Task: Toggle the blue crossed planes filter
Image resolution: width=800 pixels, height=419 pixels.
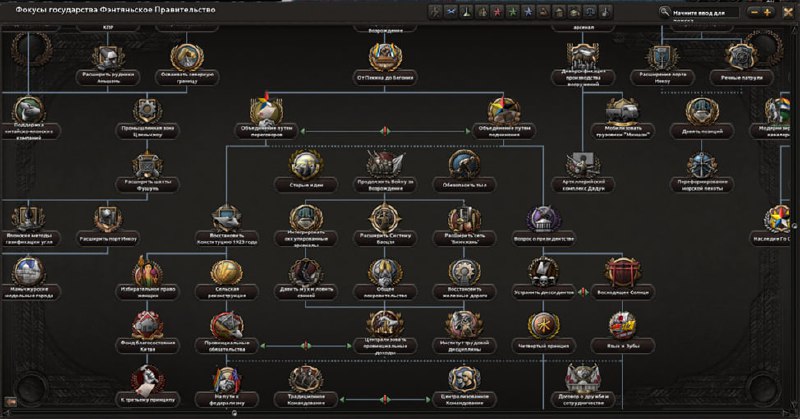Action: [x=451, y=12]
